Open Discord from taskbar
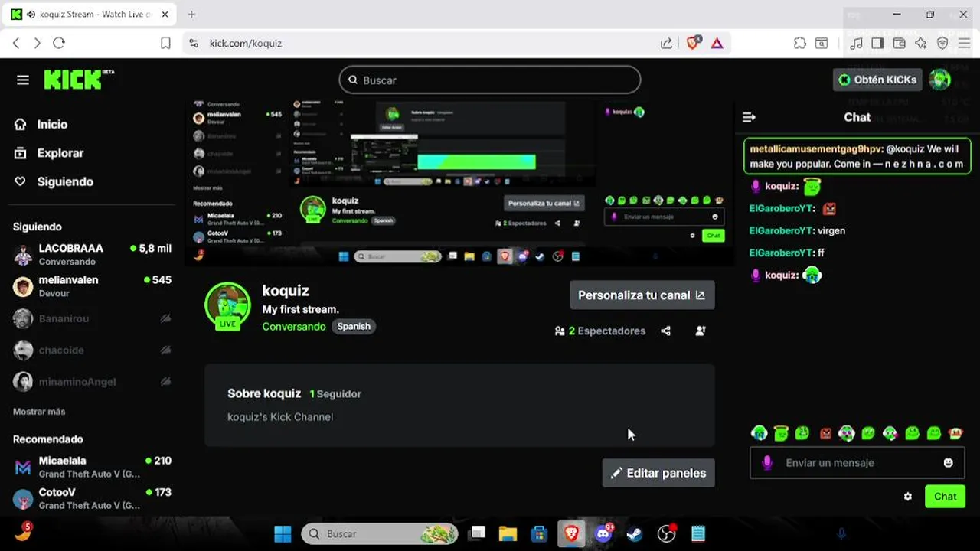This screenshot has height=551, width=980. pyautogui.click(x=603, y=533)
